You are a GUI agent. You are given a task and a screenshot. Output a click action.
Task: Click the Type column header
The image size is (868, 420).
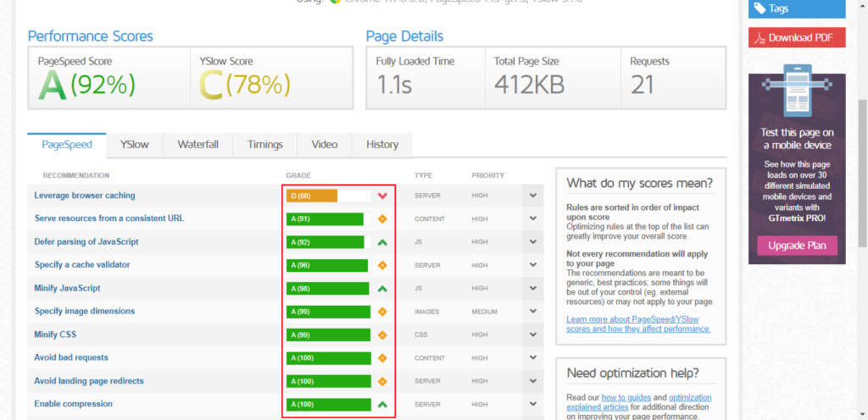(424, 176)
